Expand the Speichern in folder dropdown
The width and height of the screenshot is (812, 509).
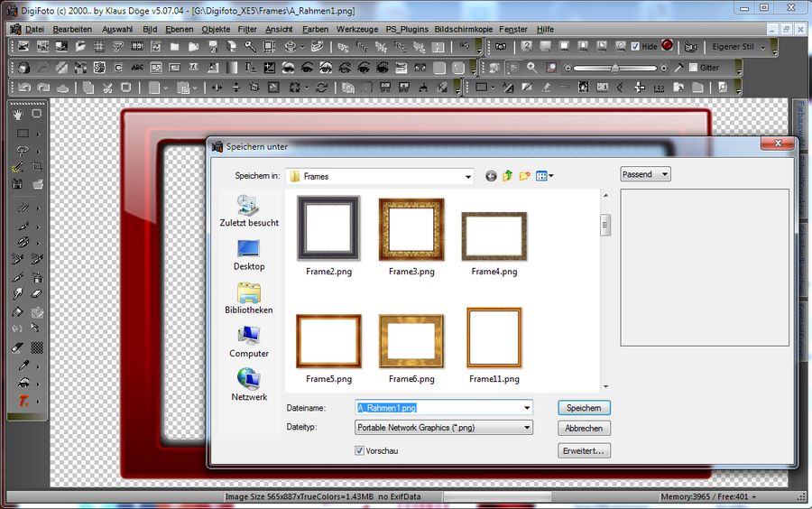[x=467, y=177]
